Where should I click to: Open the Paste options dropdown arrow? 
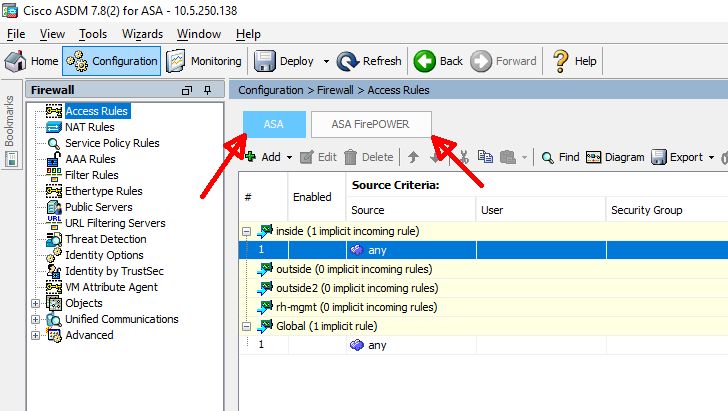pos(524,157)
